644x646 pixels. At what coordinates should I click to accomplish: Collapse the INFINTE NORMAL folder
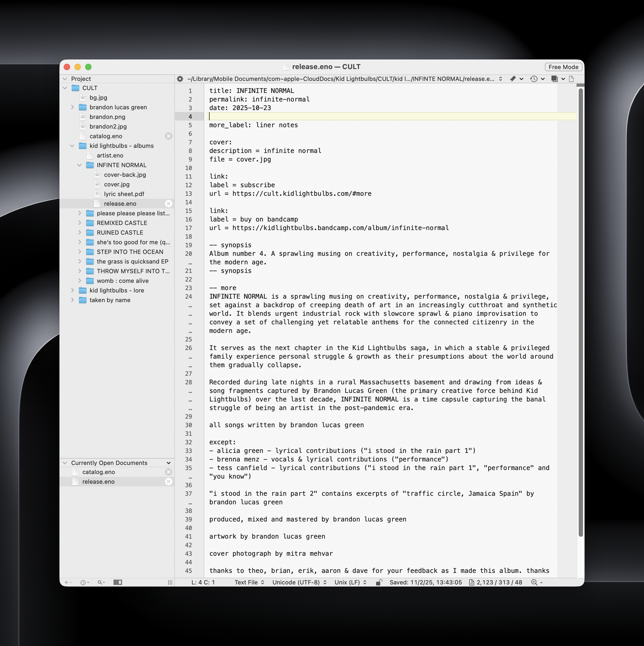(x=79, y=165)
